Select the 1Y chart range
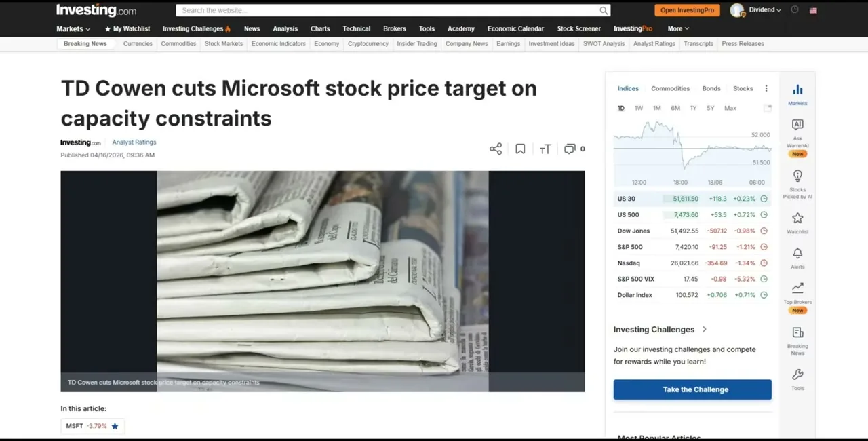Viewport: 868px width, 441px height. [x=693, y=108]
